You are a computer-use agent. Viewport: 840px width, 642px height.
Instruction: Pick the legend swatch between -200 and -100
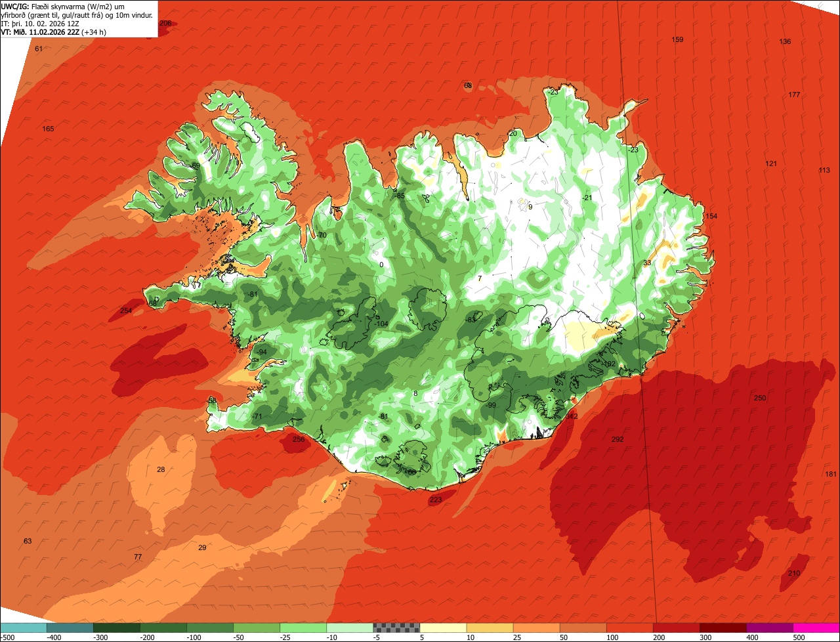point(163,628)
